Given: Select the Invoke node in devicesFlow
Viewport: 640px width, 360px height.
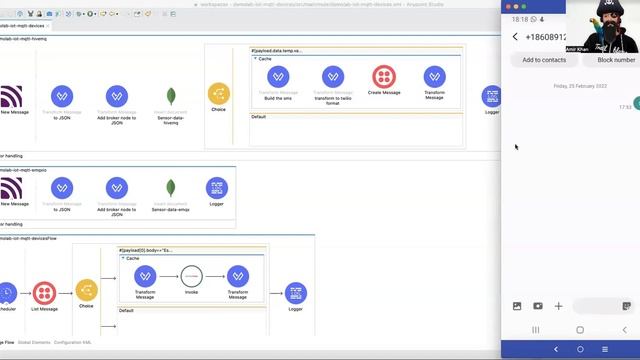Looking at the screenshot, I should tap(191, 276).
